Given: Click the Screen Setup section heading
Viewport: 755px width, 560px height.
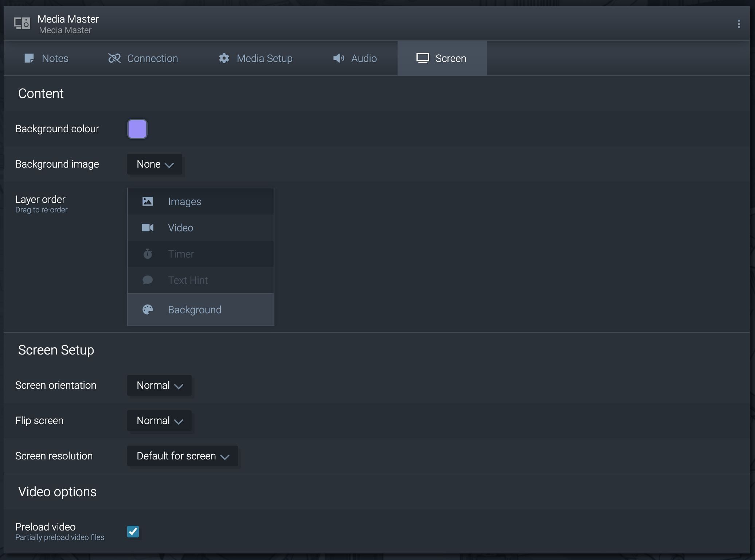Looking at the screenshot, I should tap(56, 350).
